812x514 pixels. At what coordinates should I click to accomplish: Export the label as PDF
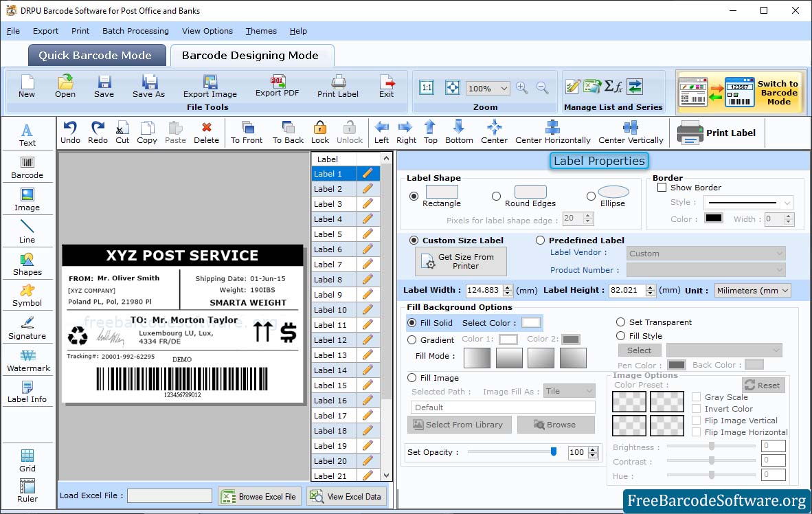277,86
